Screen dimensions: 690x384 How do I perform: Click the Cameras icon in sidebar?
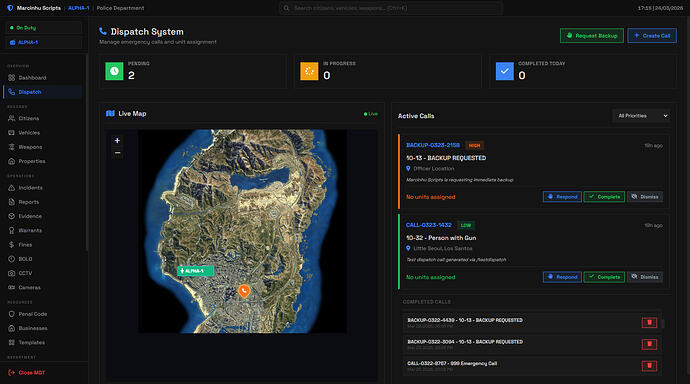tap(11, 287)
